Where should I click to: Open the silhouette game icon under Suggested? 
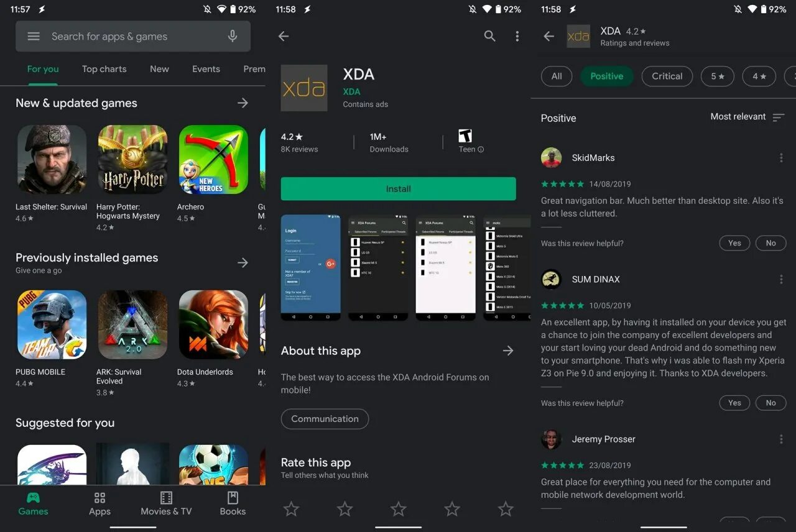pyautogui.click(x=132, y=465)
